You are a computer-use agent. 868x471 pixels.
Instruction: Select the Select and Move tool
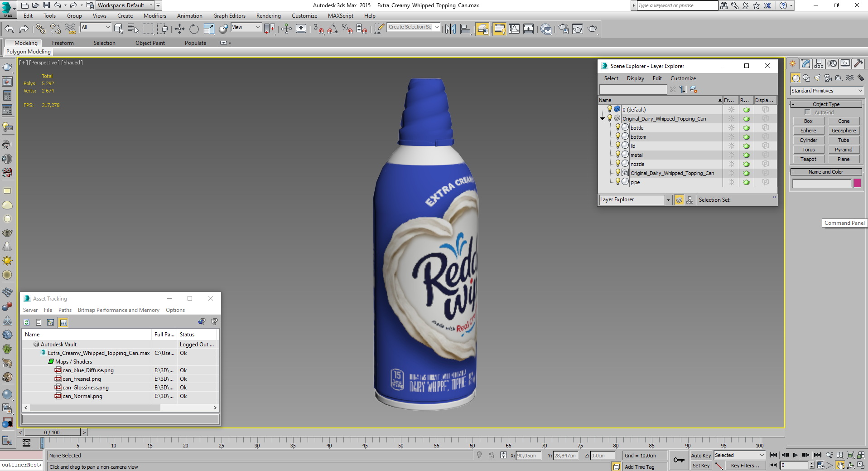coord(179,29)
